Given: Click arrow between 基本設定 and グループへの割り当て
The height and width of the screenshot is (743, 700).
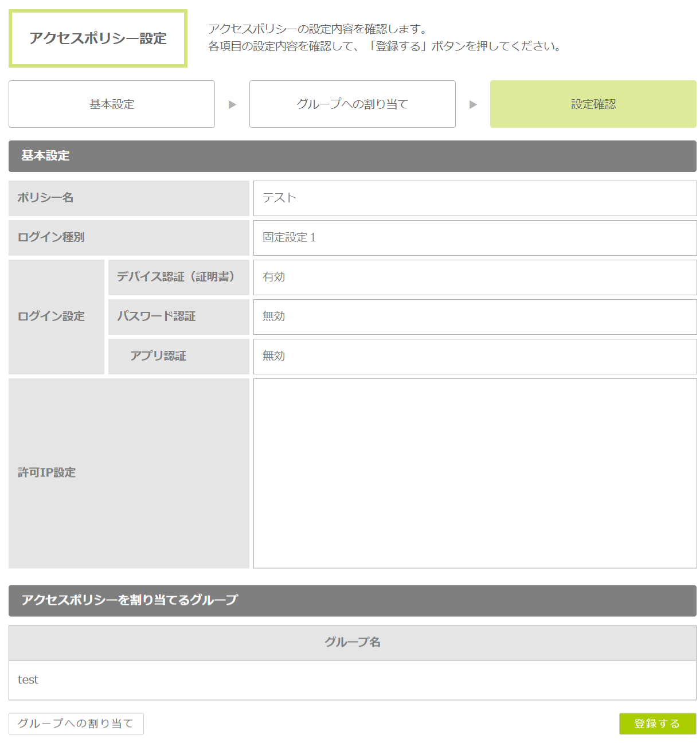Looking at the screenshot, I should 232,104.
